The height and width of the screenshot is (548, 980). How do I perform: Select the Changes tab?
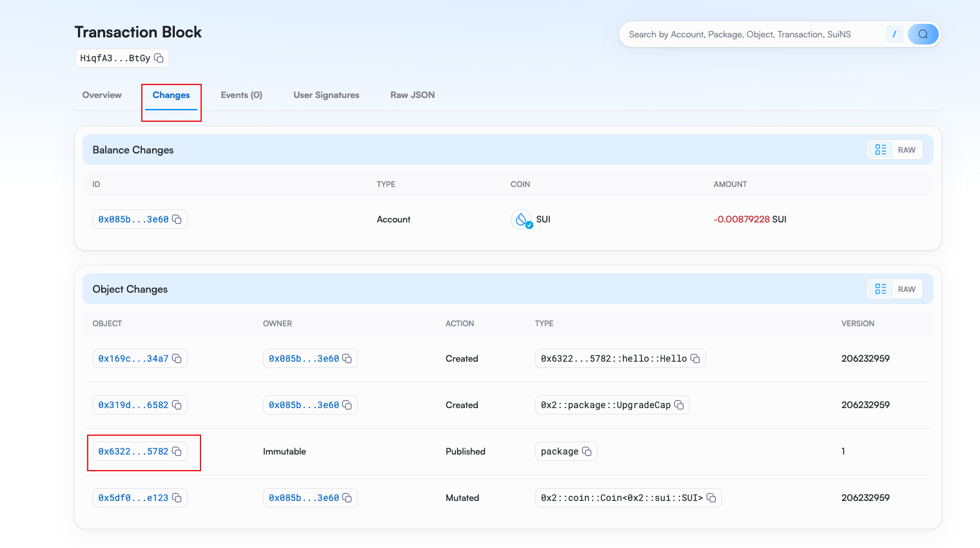[171, 95]
